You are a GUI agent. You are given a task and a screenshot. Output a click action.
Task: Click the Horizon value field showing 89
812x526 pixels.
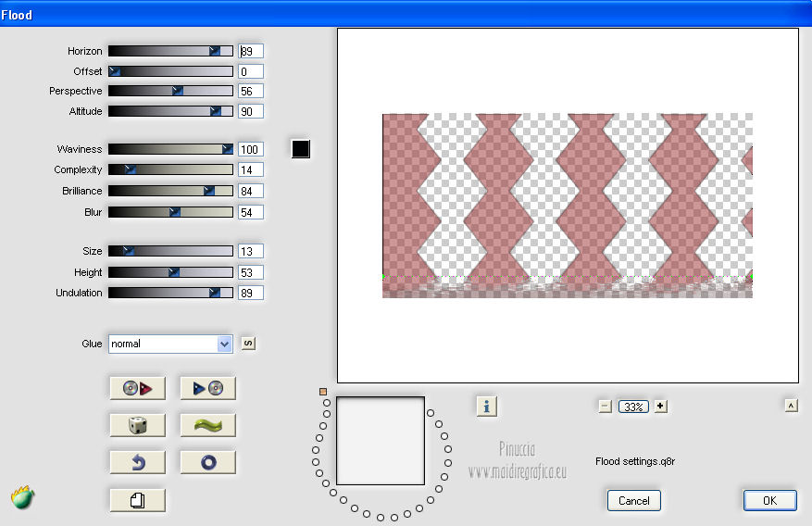point(251,51)
